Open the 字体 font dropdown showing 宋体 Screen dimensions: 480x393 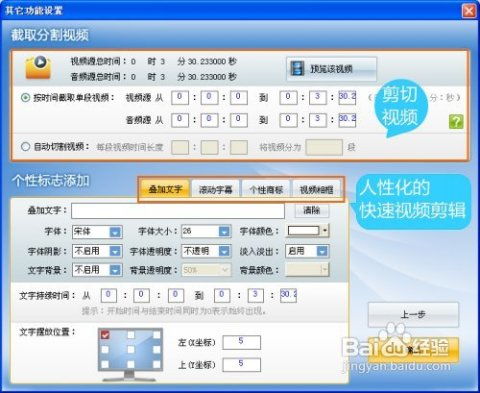point(97,232)
